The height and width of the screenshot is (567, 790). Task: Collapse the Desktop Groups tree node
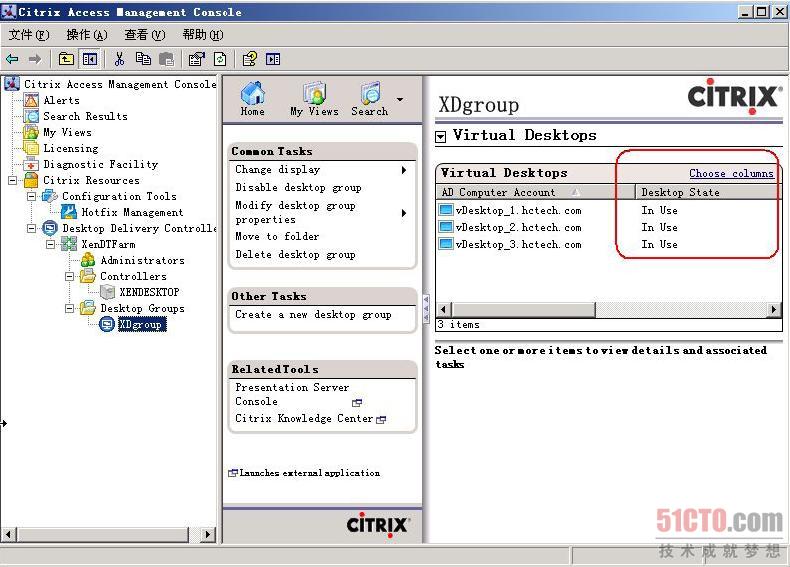pos(70,308)
